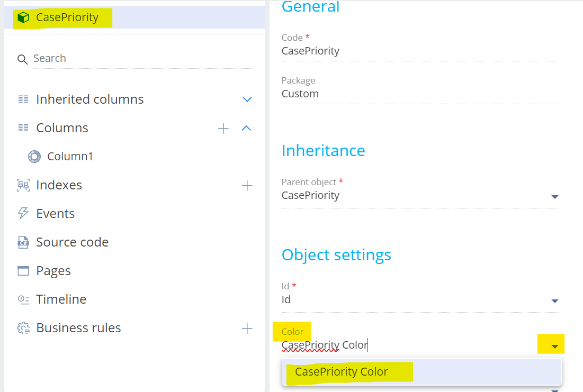Add a new index with the plus button
Screen dimensions: 583x392
[x=247, y=186]
